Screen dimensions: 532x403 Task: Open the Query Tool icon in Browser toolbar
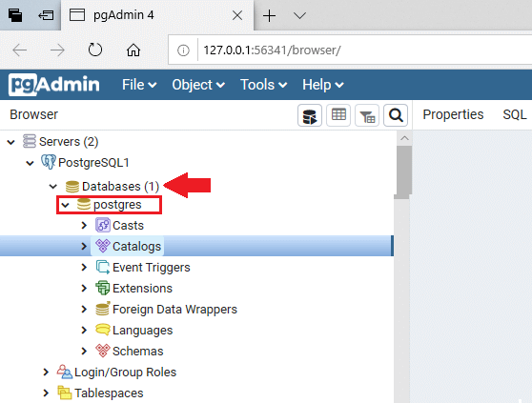pos(310,115)
